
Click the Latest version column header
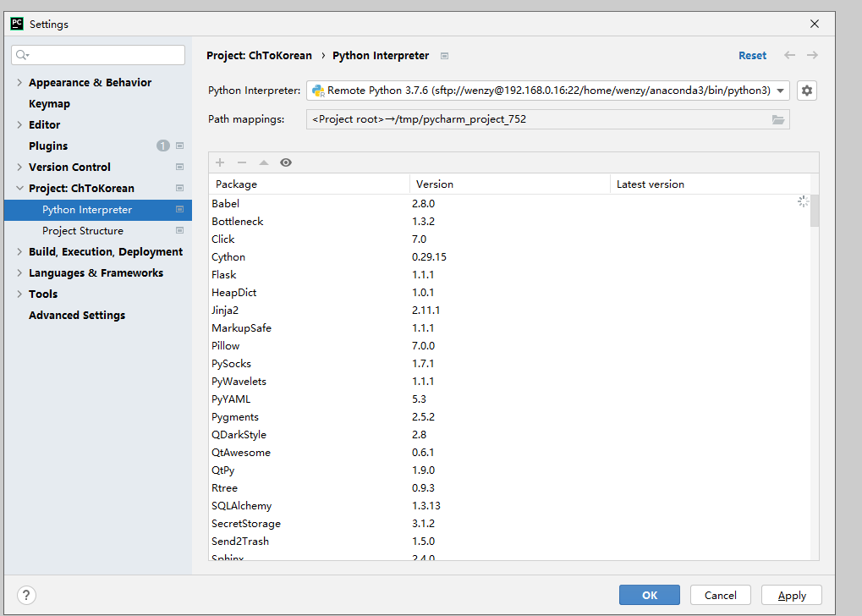711,184
